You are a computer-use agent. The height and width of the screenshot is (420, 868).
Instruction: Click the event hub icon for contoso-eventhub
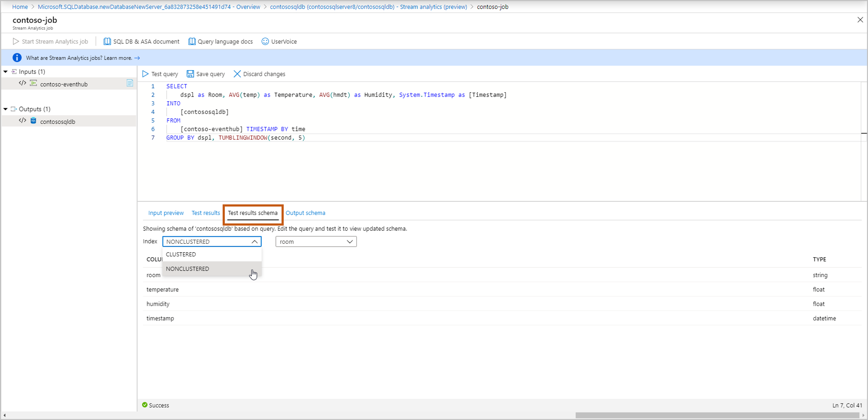point(33,83)
